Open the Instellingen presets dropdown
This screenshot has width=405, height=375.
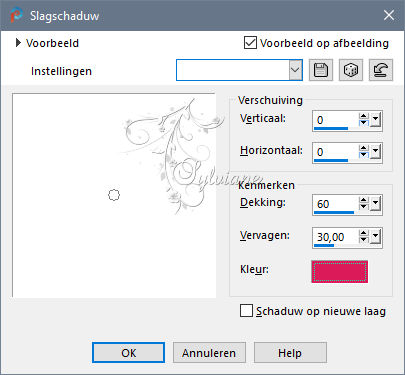click(x=295, y=70)
